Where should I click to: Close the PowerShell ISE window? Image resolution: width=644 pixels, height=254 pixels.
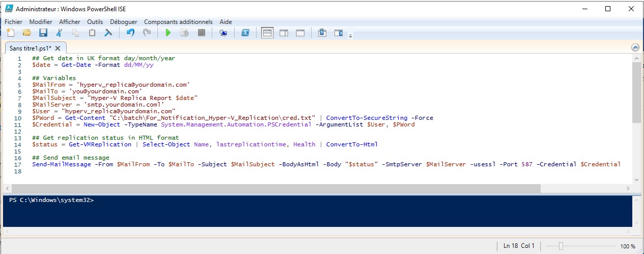pyautogui.click(x=631, y=9)
